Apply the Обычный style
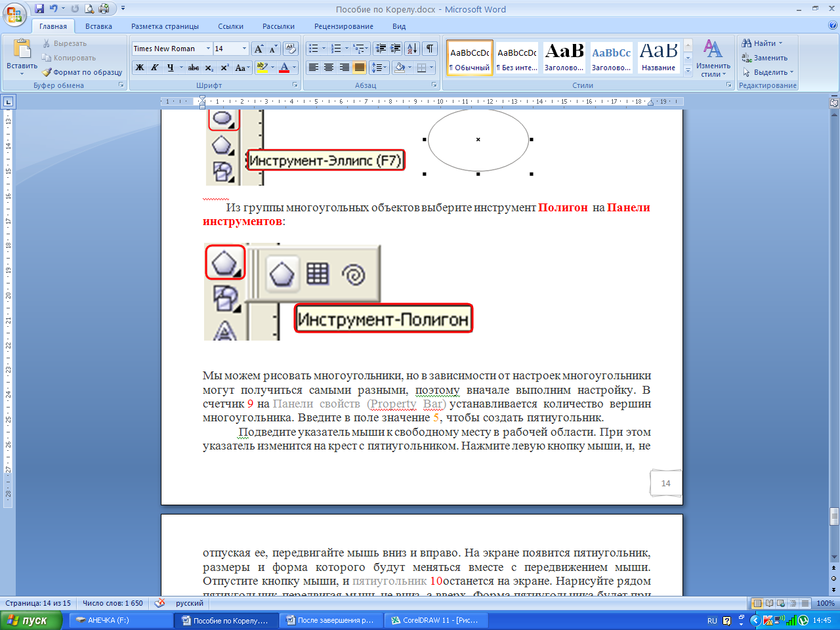This screenshot has width=840, height=630. pos(470,58)
